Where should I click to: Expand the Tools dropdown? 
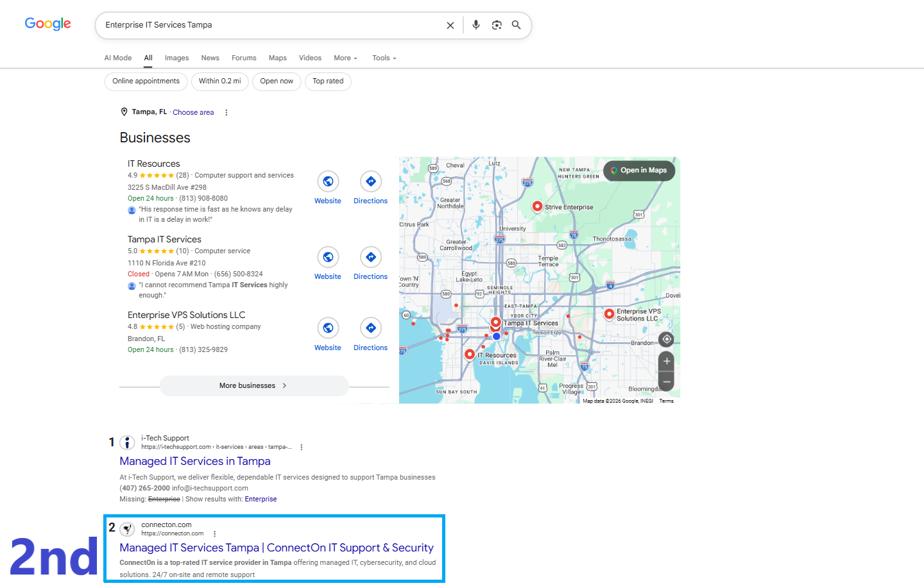tap(384, 58)
